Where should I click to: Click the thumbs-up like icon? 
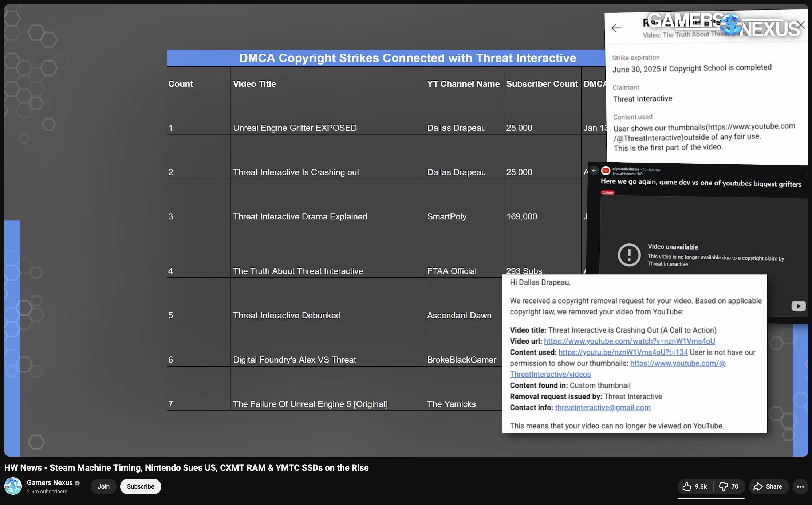click(x=687, y=486)
